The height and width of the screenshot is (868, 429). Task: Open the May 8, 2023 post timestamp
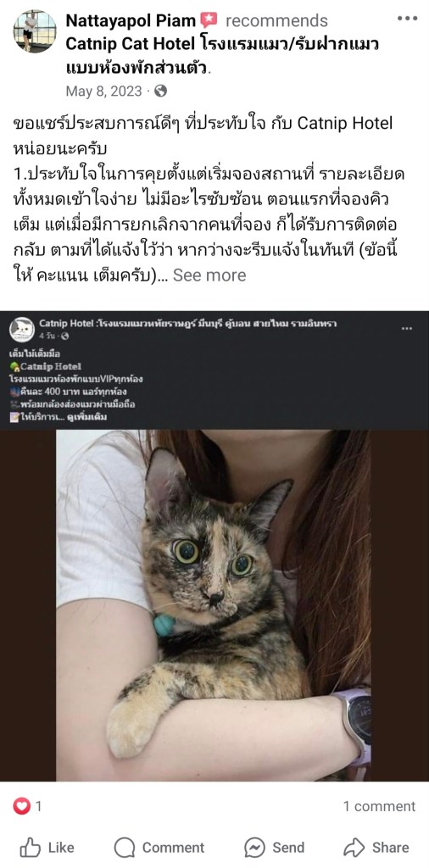103,91
